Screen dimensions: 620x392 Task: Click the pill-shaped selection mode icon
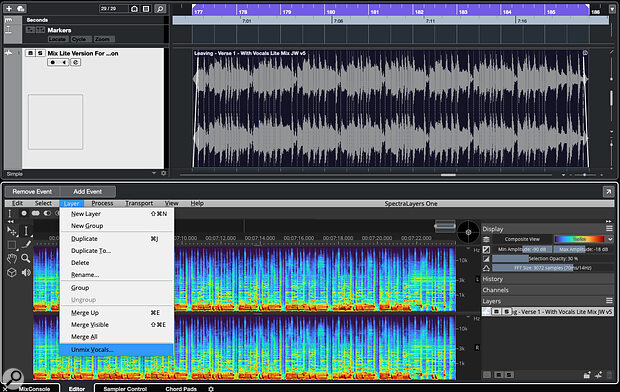tap(36, 213)
